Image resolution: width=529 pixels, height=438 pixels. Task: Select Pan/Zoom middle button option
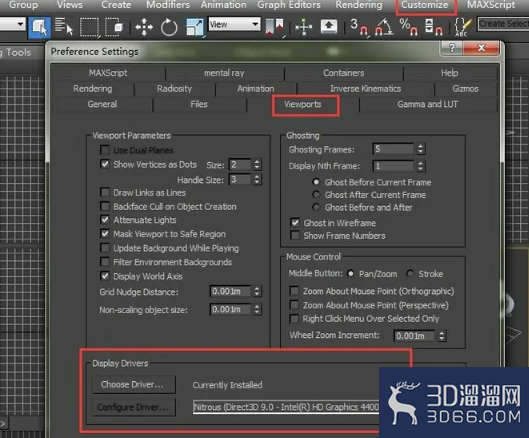click(351, 273)
